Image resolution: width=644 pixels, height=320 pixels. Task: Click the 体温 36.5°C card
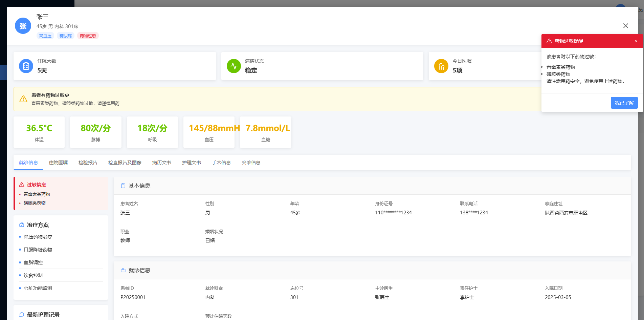(x=39, y=132)
